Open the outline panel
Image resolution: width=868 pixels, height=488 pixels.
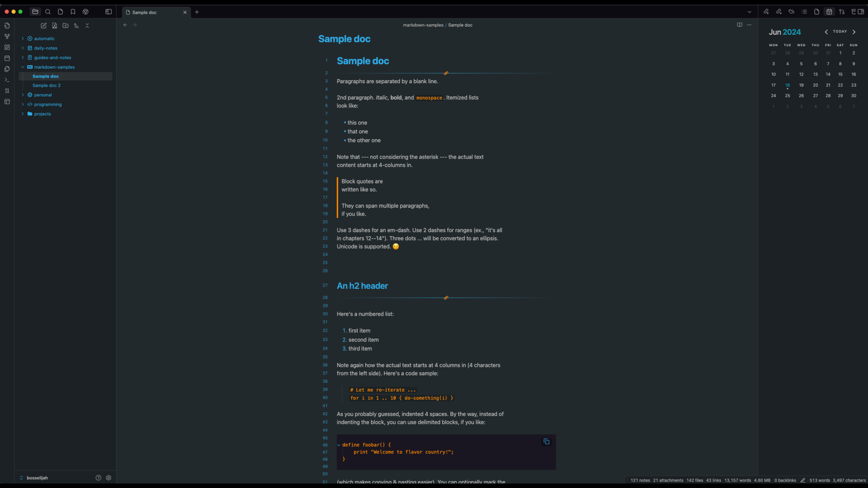(804, 12)
